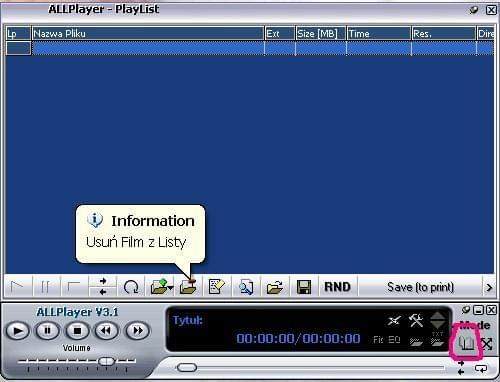500x382 pixels.
Task: Sort by the Res. column header
Action: click(x=443, y=34)
